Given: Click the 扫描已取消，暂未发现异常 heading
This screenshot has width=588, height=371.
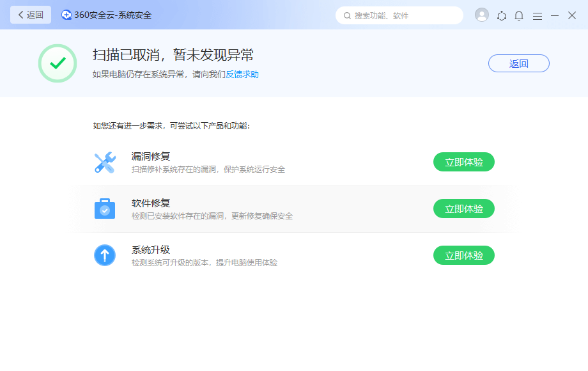Looking at the screenshot, I should point(173,55).
